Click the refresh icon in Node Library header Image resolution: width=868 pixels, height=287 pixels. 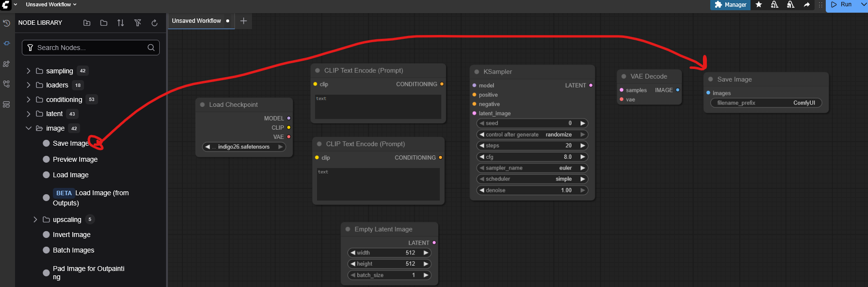point(154,23)
